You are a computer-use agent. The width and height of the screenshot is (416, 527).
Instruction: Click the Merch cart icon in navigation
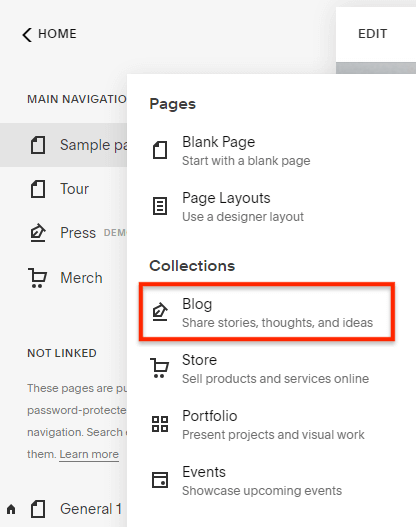pos(37,278)
